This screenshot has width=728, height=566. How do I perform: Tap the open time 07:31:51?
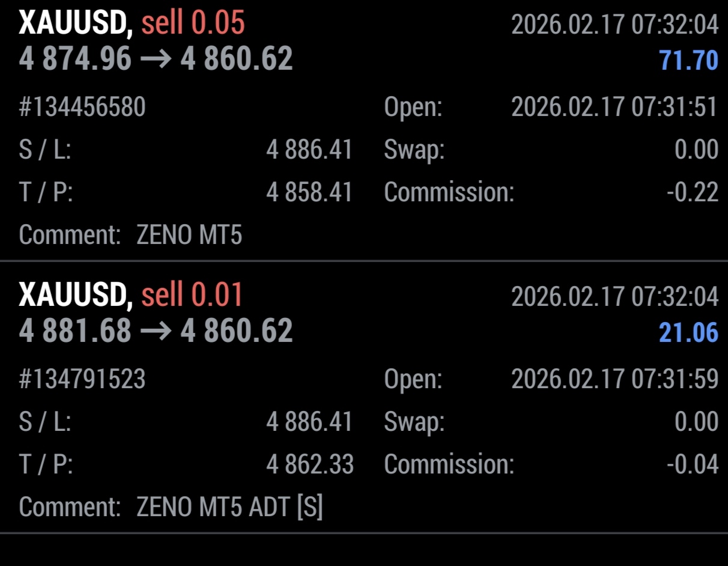coord(615,108)
